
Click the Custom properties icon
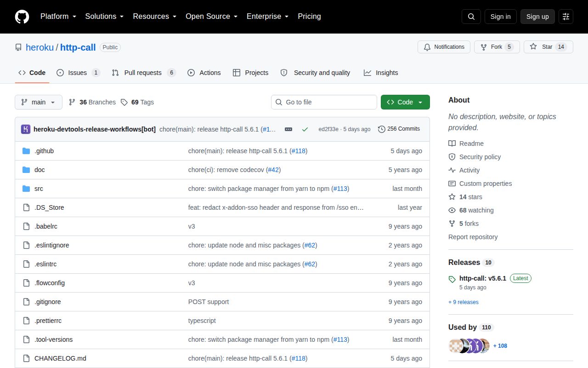click(x=452, y=184)
